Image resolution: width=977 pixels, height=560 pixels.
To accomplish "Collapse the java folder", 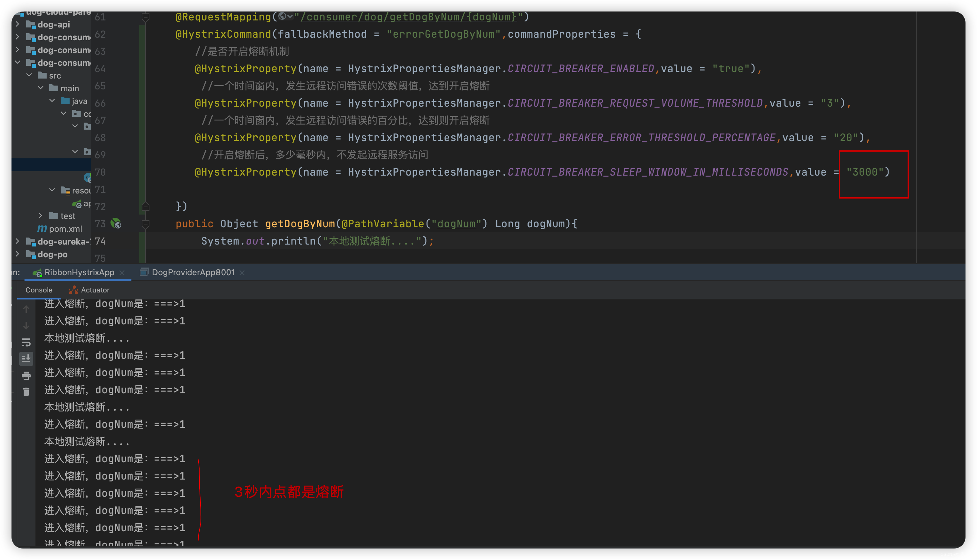I will coord(52,100).
